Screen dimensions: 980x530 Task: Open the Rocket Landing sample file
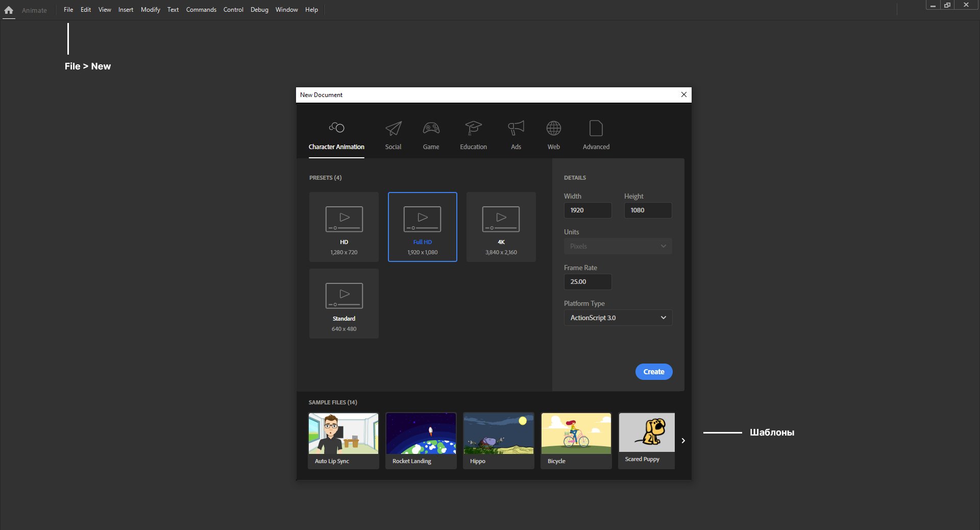(421, 441)
